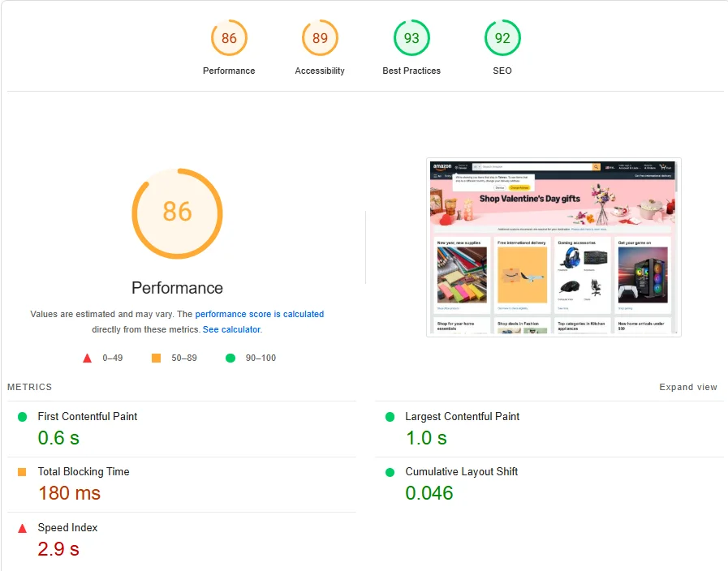
Task: Select the Cumulative Layout Shift metric label
Action: [x=462, y=472]
